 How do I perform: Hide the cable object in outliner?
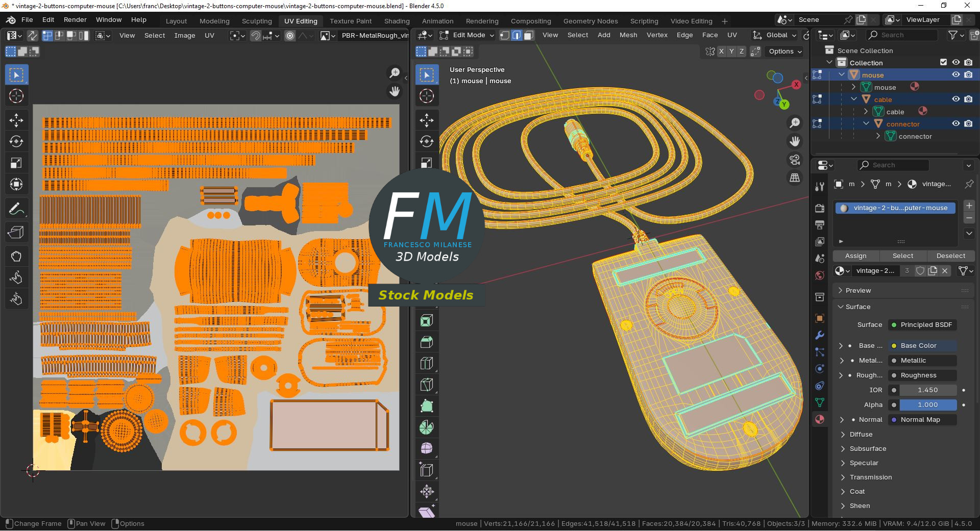click(955, 99)
